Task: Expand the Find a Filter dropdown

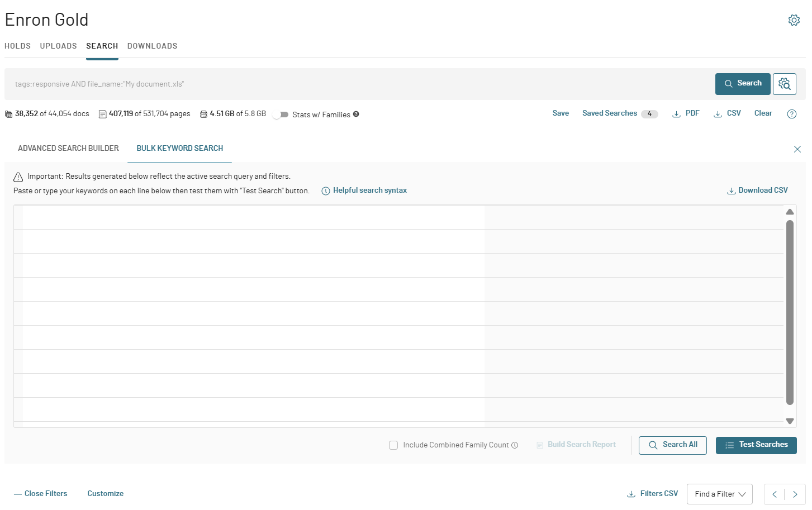Action: (x=719, y=494)
